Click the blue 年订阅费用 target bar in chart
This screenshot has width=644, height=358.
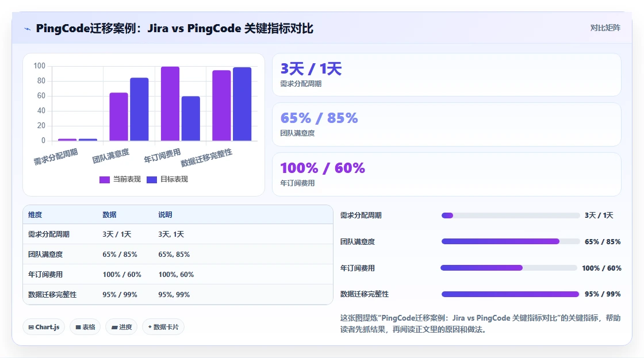(x=190, y=118)
